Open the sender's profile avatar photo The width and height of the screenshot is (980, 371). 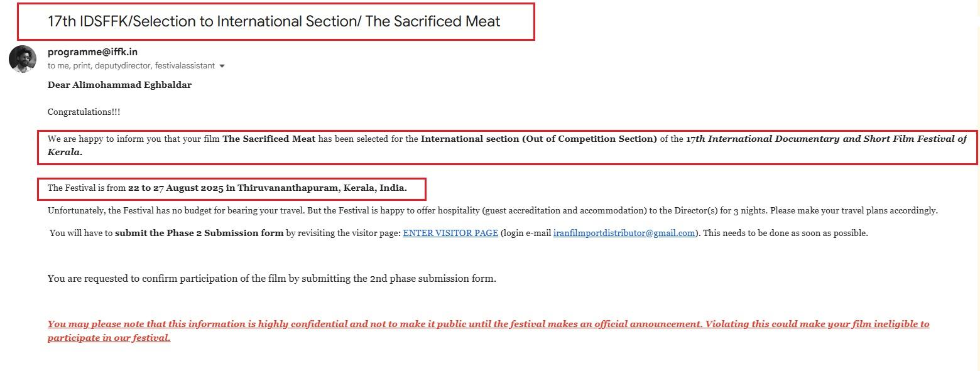(x=23, y=59)
